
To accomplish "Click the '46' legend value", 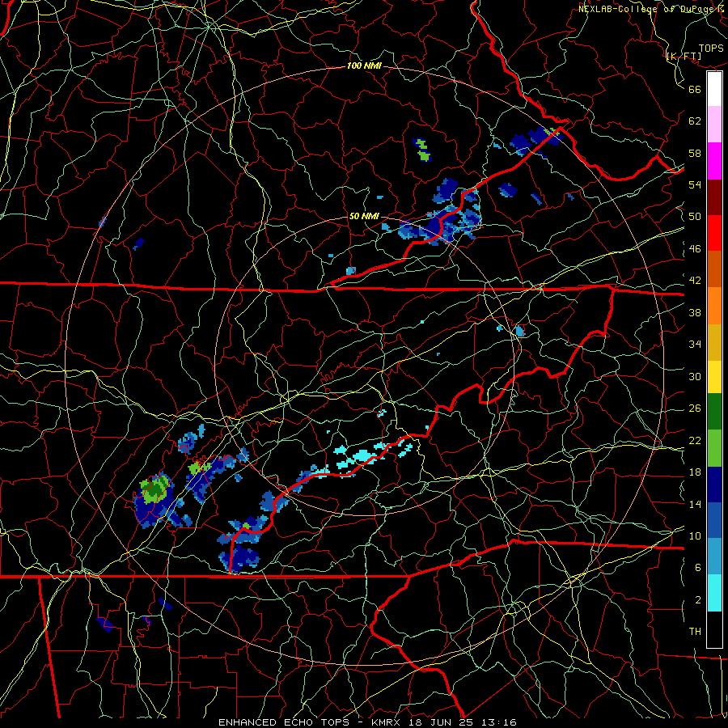I will point(695,249).
